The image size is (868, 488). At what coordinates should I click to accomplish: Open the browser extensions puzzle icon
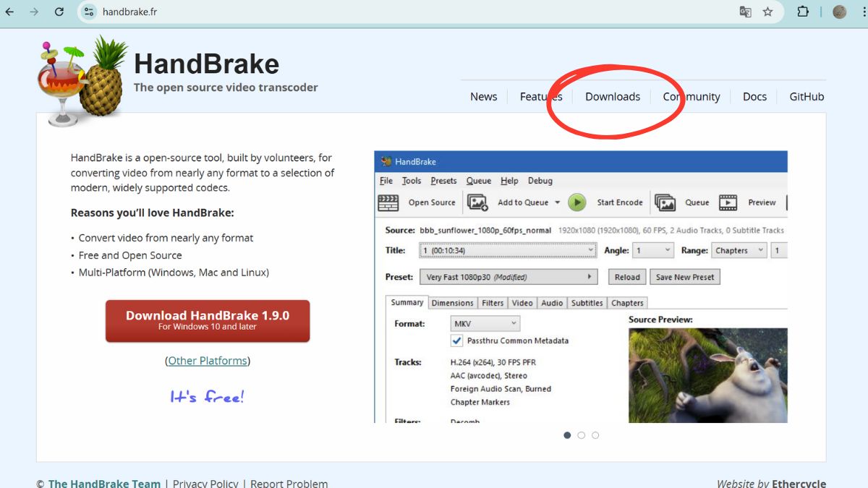[x=803, y=12]
